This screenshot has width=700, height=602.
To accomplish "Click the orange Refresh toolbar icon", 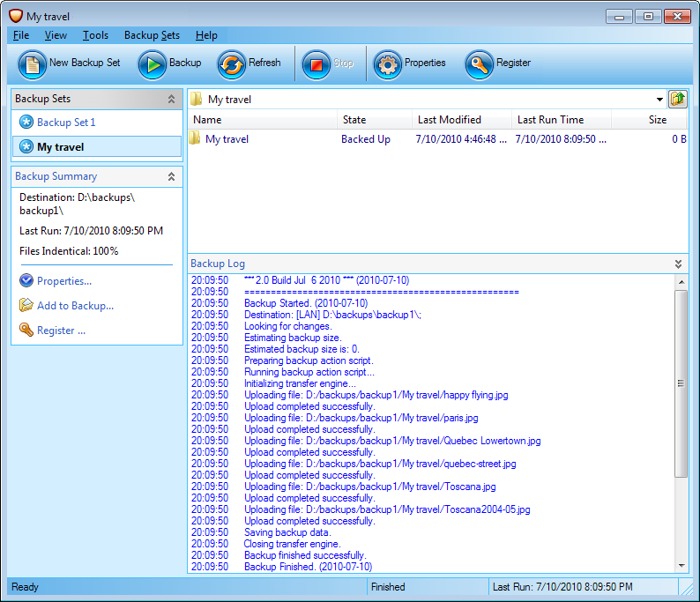I will 232,64.
